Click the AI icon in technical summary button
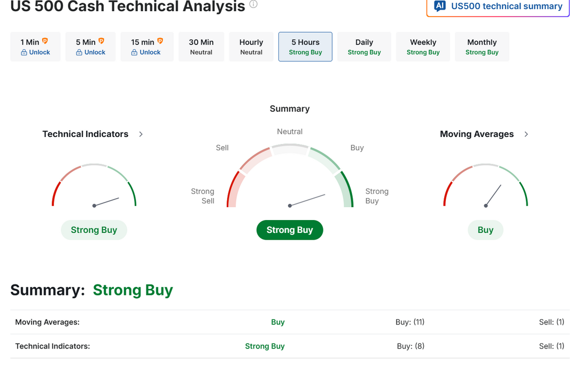588x372 pixels. (x=440, y=6)
